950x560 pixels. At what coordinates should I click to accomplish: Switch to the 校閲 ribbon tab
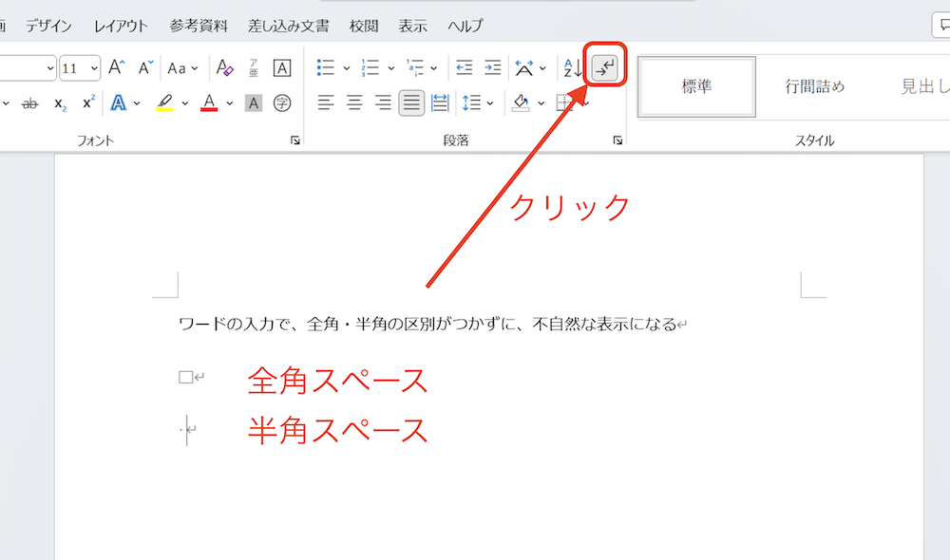pos(364,26)
